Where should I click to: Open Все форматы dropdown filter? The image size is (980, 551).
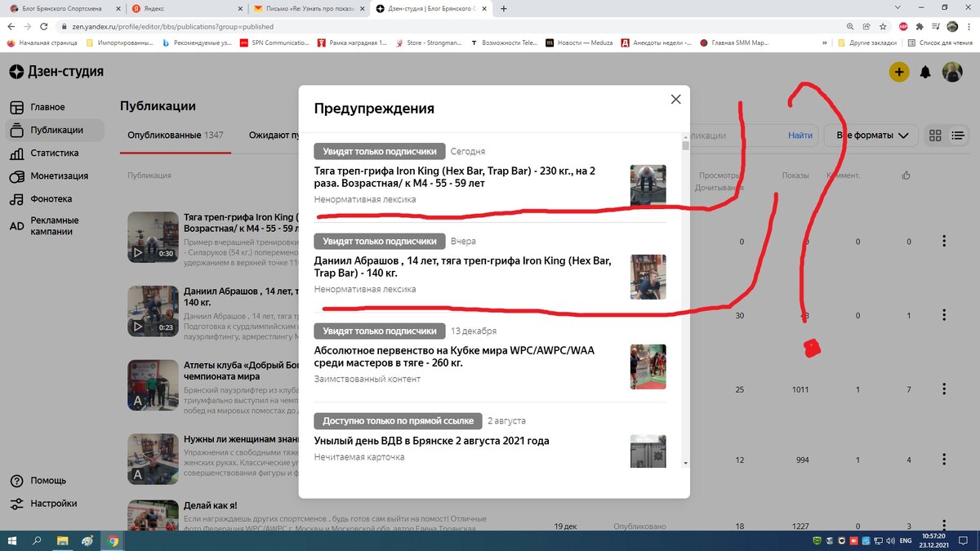click(871, 136)
